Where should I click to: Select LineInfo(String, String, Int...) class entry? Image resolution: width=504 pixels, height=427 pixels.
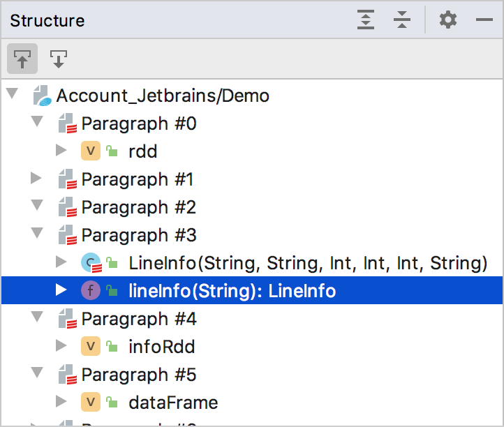pyautogui.click(x=307, y=263)
